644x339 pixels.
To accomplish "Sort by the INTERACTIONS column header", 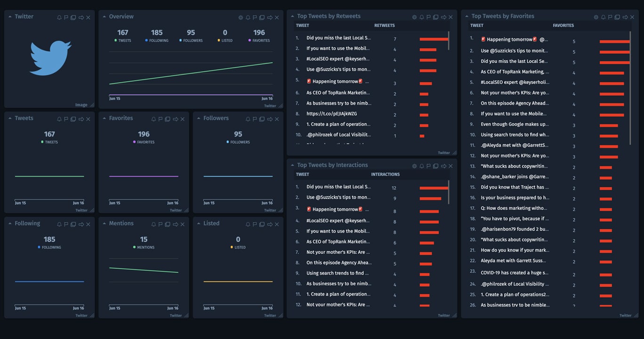I will pos(386,174).
